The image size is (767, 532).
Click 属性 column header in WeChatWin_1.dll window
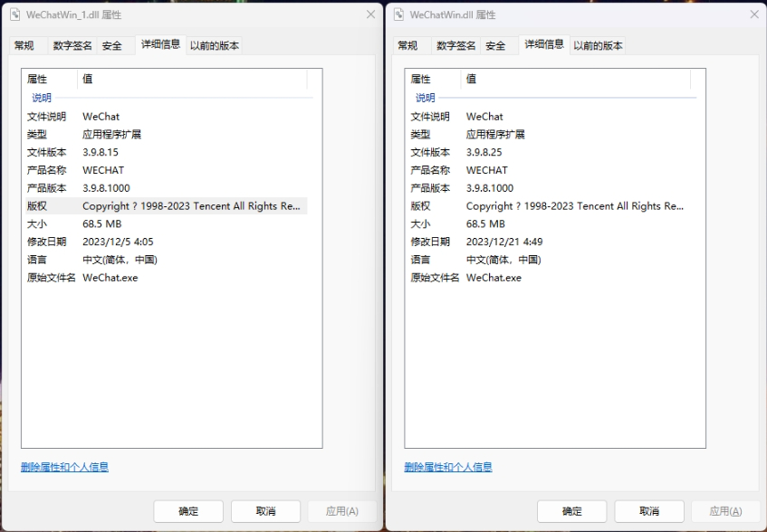(50, 79)
